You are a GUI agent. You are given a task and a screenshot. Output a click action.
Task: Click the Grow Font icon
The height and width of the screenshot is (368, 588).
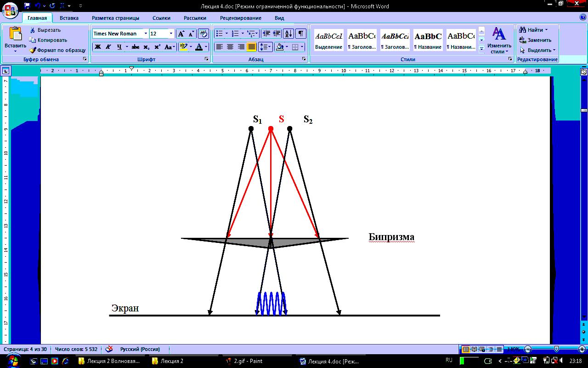point(181,34)
